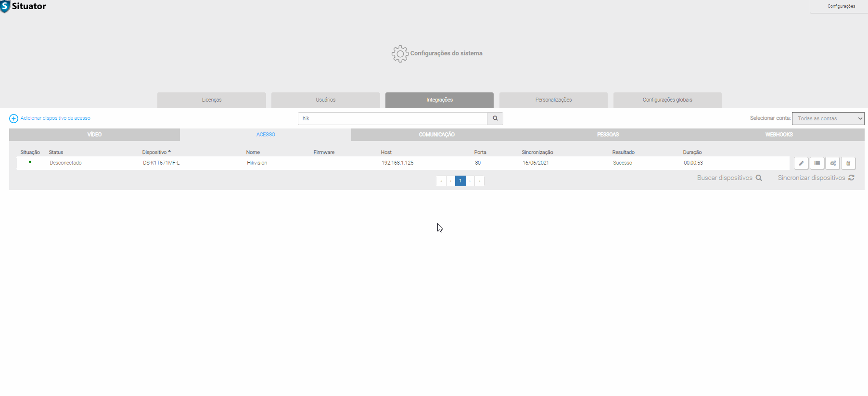Image resolution: width=868 pixels, height=396 pixels.
Task: Open the Usuários tab
Action: [326, 100]
